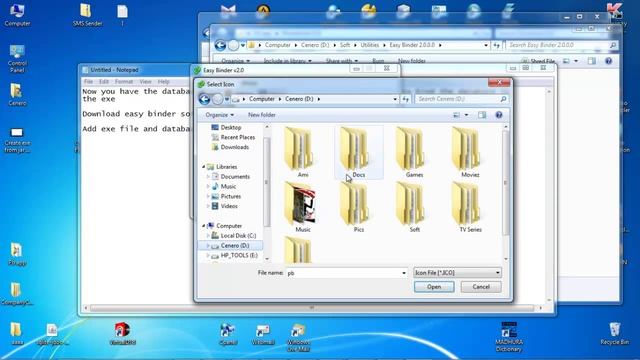The height and width of the screenshot is (360, 640).
Task: Open Create exe from jar desktop file
Action: 17,140
